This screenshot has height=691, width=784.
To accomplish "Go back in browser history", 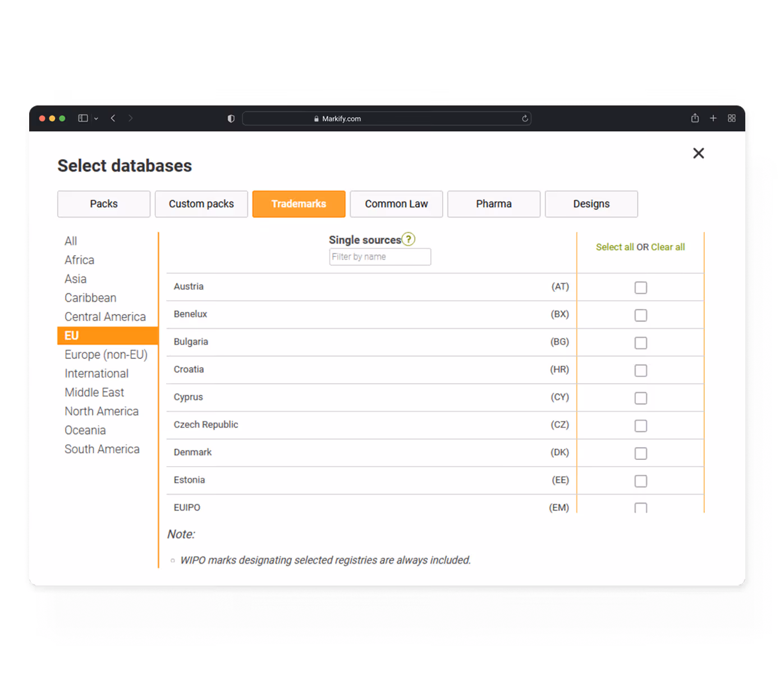I will [x=113, y=118].
